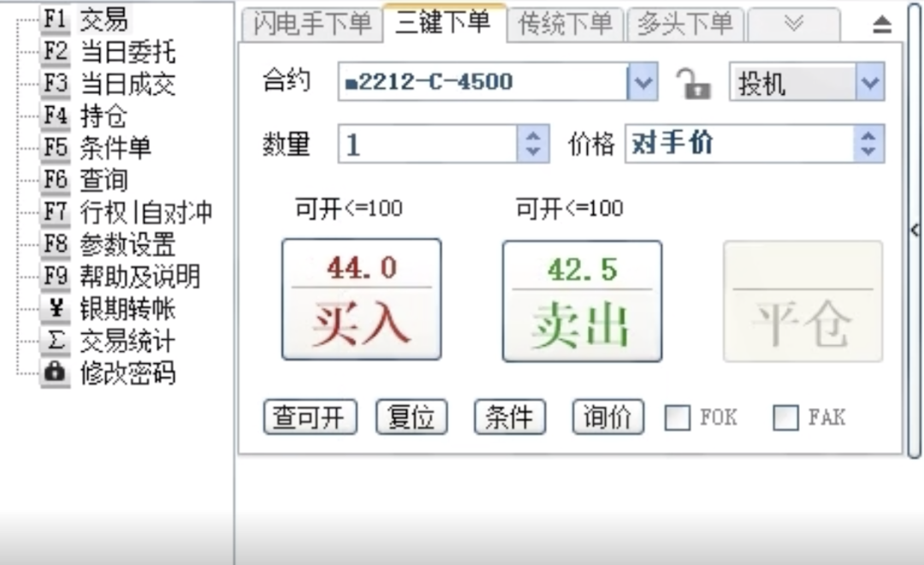Screen dimensions: 924x565
Task: Click inside the 数量 quantity input field
Action: pos(428,143)
